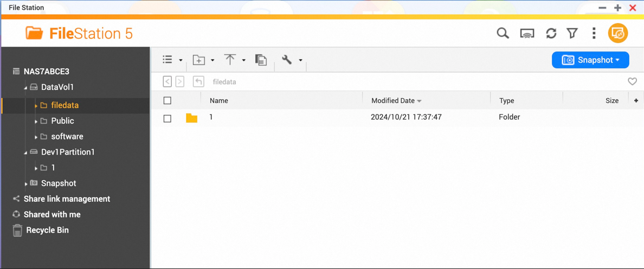
Task: Collapse the Dev1Partition1 tree node
Action: [25, 153]
